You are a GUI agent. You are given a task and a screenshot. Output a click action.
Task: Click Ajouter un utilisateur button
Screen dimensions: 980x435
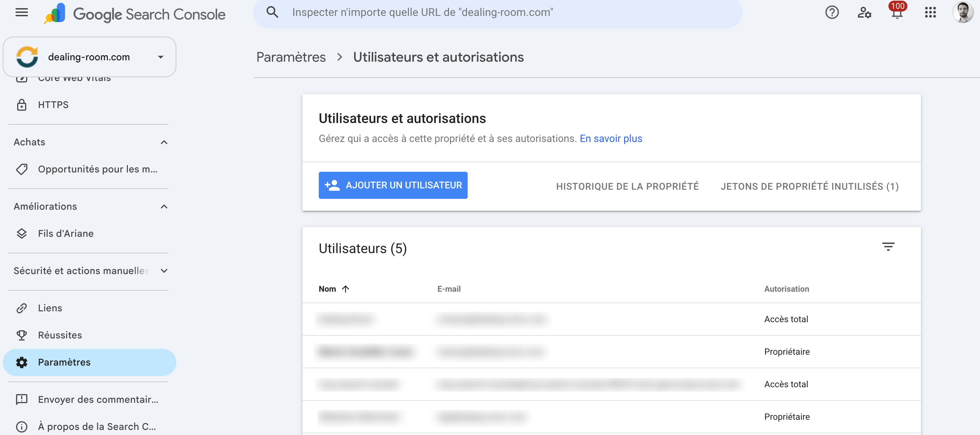click(393, 185)
